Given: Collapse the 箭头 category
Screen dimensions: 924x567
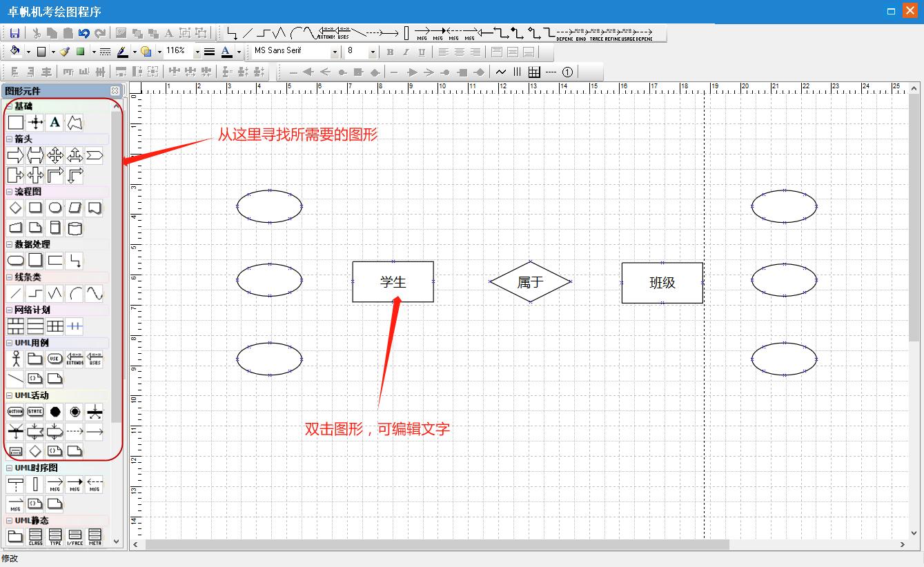Looking at the screenshot, I should click(10, 139).
